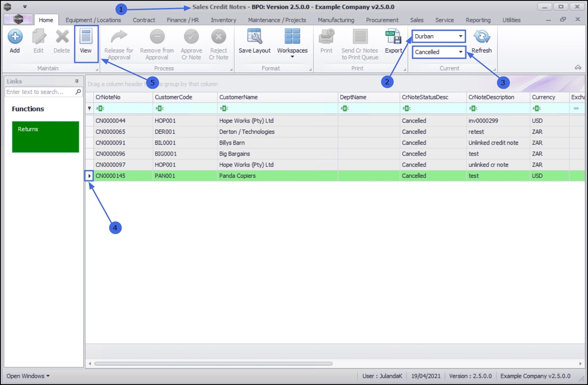Image resolution: width=588 pixels, height=385 pixels.
Task: Open the Sales ribbon tab
Action: tap(417, 20)
